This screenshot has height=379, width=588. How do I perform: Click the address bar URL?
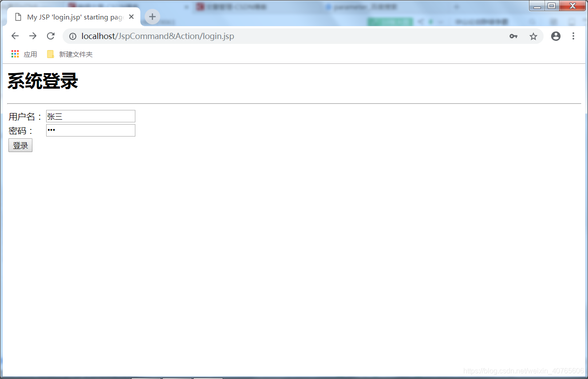coord(158,36)
